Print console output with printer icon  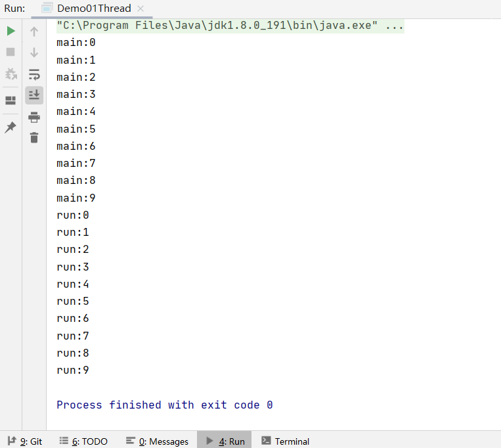pyautogui.click(x=34, y=118)
